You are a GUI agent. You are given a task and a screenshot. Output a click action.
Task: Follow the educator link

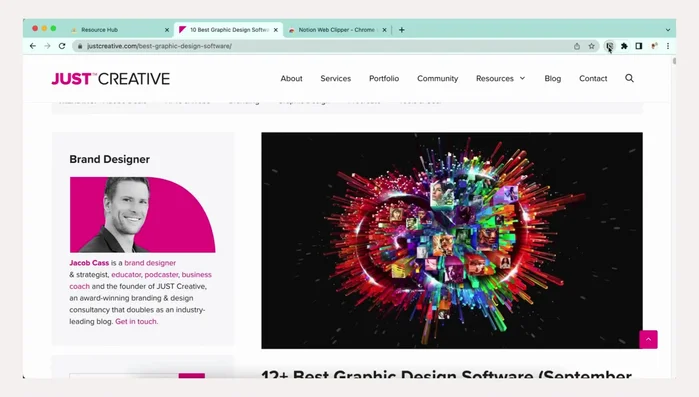pyautogui.click(x=126, y=274)
